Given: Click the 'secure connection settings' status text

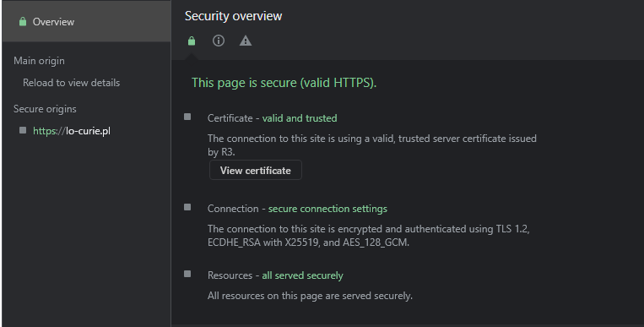Looking at the screenshot, I should tap(327, 209).
